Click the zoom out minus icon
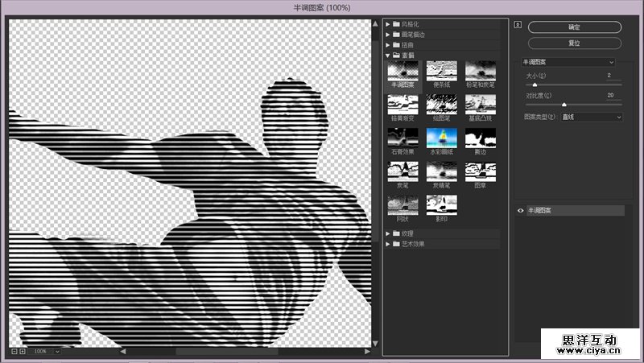This screenshot has width=644, height=363. click(x=14, y=352)
